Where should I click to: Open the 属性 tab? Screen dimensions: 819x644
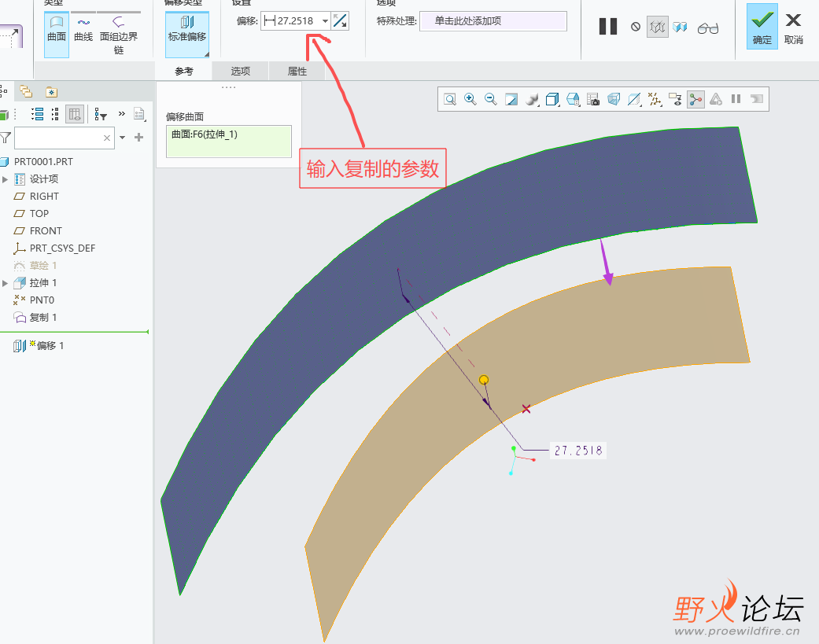click(297, 71)
